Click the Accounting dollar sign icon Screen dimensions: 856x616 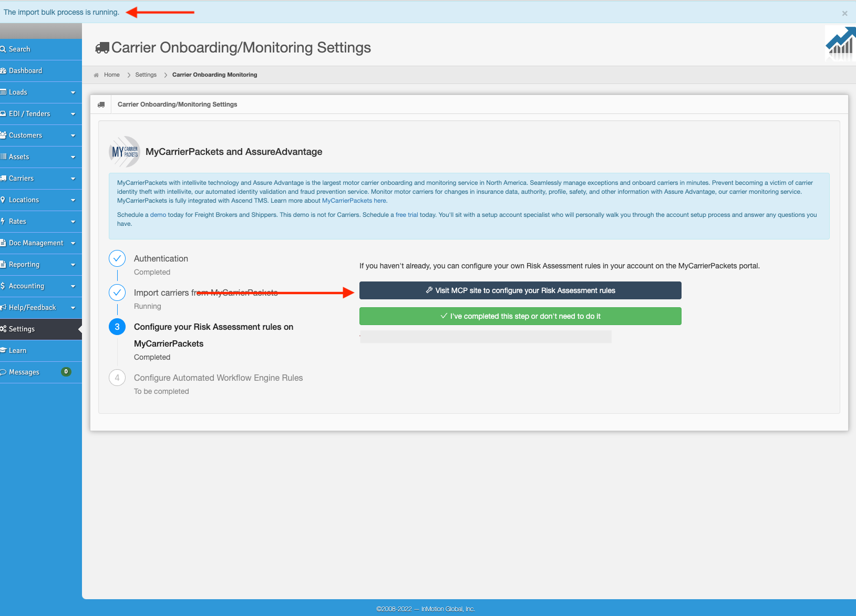(x=3, y=286)
